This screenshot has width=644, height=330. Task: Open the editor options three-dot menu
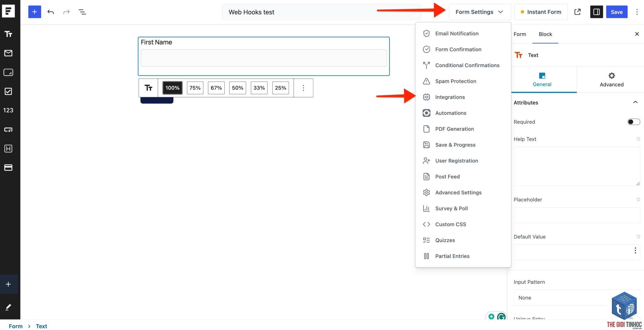point(637,12)
